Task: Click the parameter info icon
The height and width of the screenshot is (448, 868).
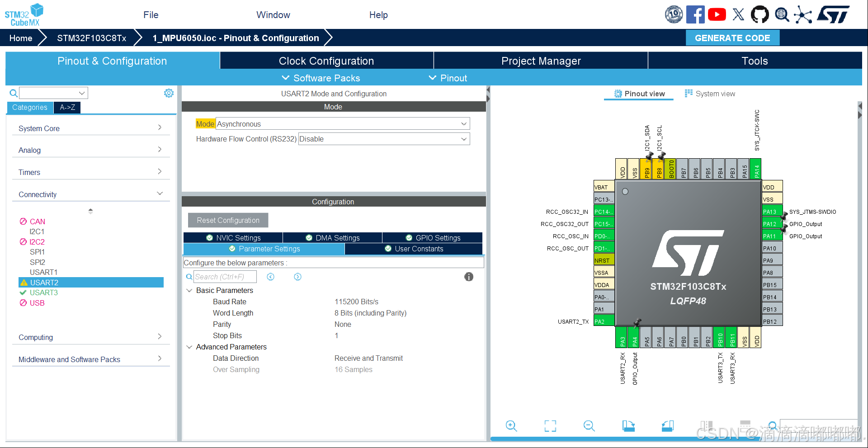Action: (x=469, y=277)
